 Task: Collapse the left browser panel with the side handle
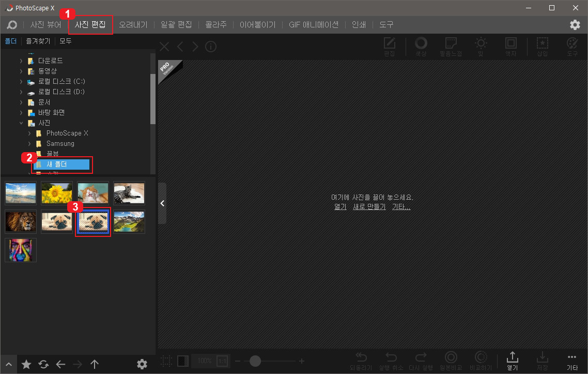pyautogui.click(x=162, y=203)
